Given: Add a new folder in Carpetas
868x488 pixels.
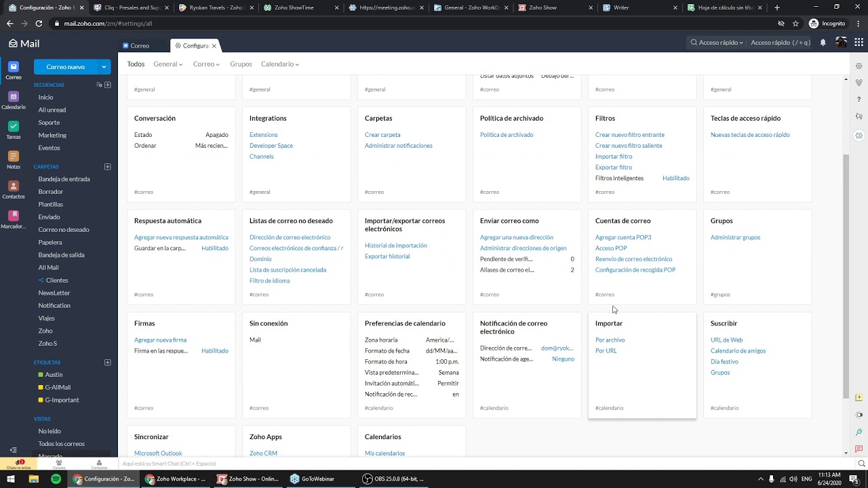Looking at the screenshot, I should click(108, 167).
